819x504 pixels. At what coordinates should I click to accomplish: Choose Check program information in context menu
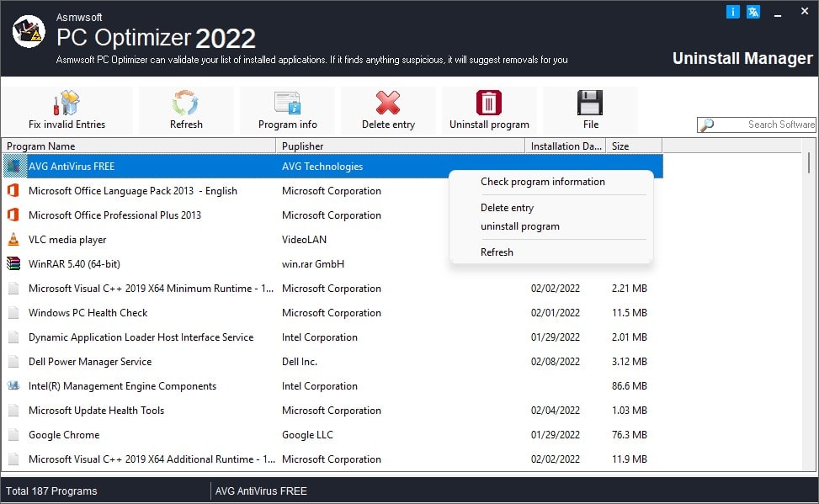(543, 182)
